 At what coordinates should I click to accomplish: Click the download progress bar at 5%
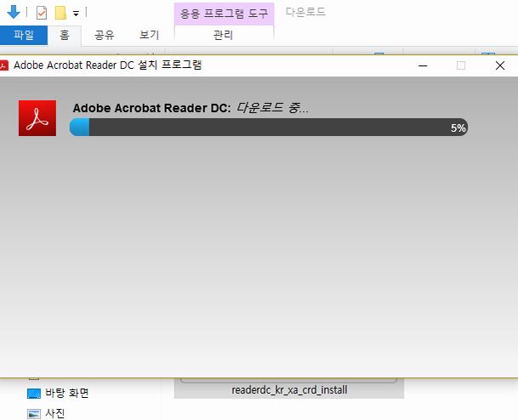click(269, 128)
